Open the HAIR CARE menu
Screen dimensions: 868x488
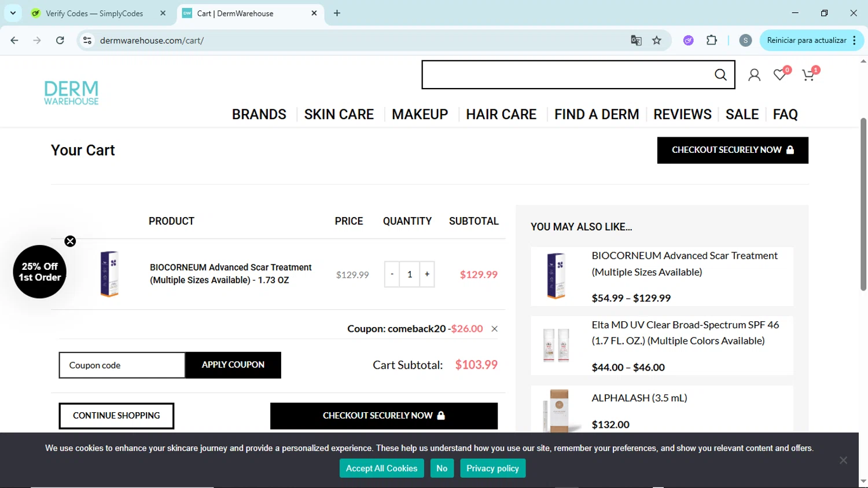click(501, 115)
